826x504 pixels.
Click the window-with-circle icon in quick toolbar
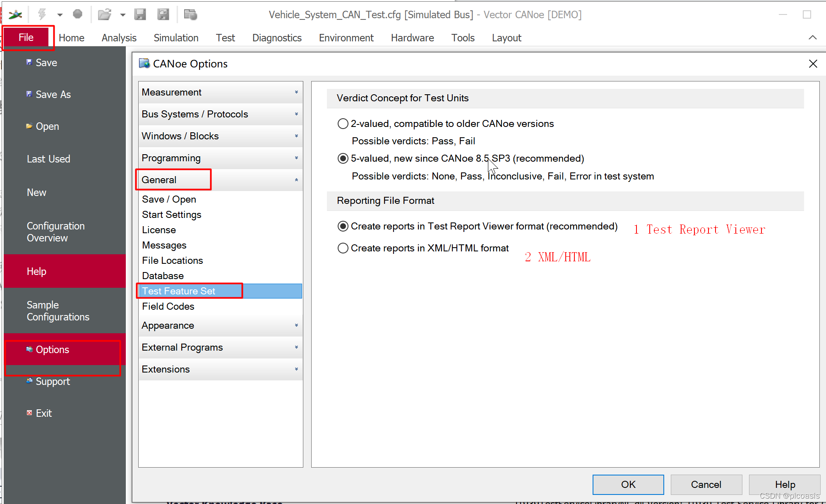coord(190,14)
